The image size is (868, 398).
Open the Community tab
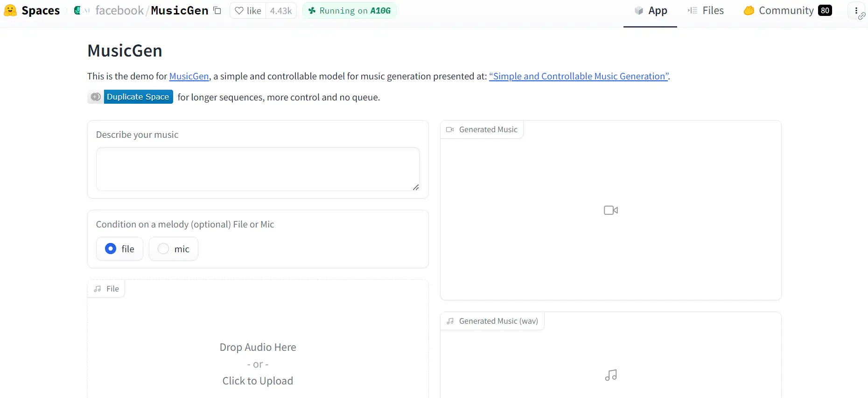pos(787,11)
